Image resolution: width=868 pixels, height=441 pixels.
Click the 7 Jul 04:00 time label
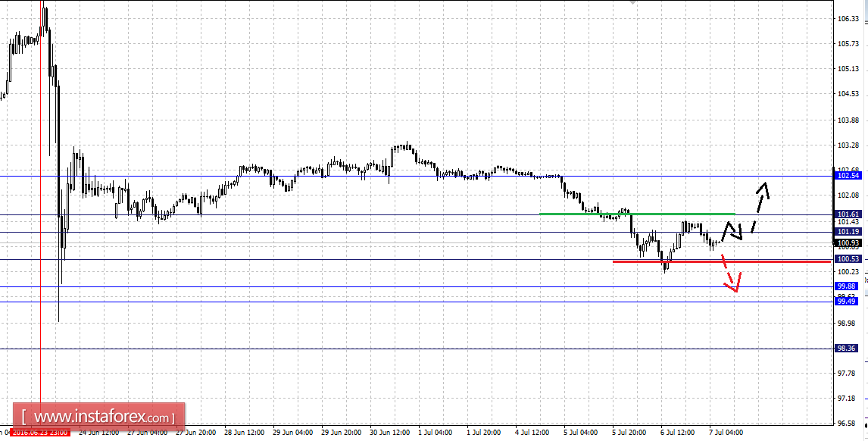click(726, 432)
